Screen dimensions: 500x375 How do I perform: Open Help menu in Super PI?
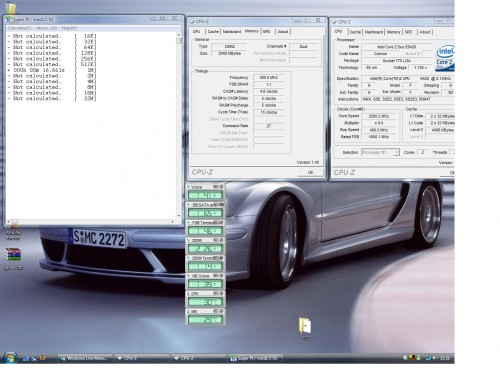[x=69, y=28]
